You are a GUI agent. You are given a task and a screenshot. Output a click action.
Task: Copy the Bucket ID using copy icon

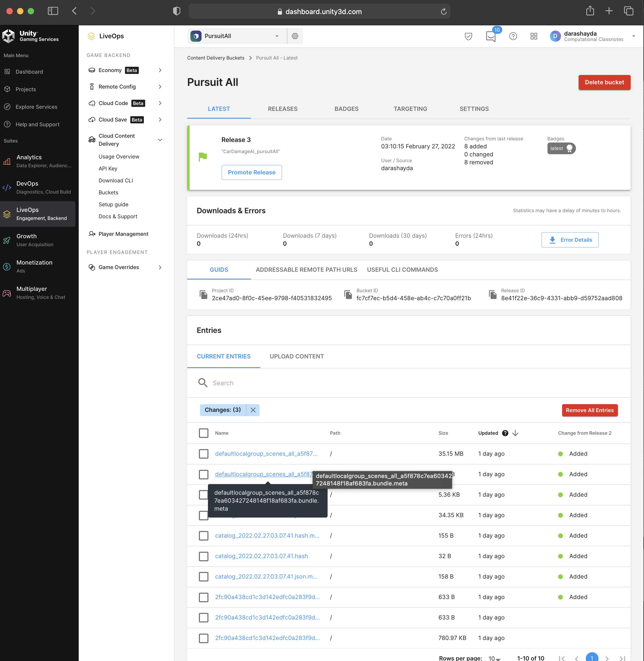348,294
